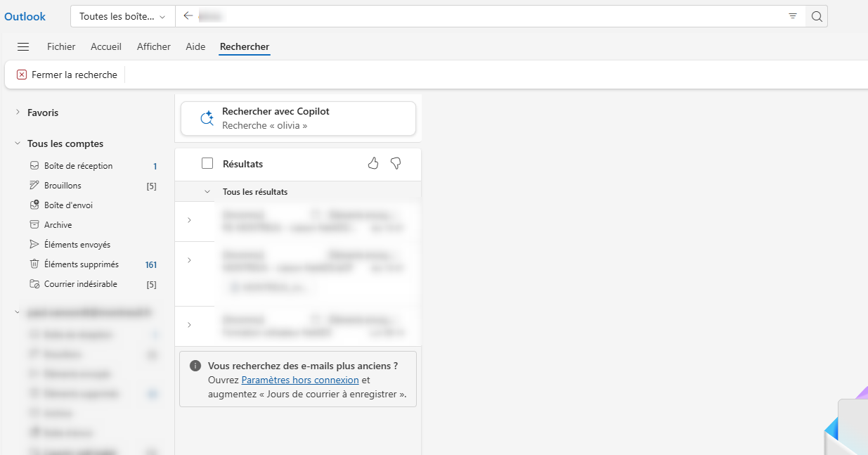Focus the search text field
The width and height of the screenshot is (868, 455).
[488, 16]
